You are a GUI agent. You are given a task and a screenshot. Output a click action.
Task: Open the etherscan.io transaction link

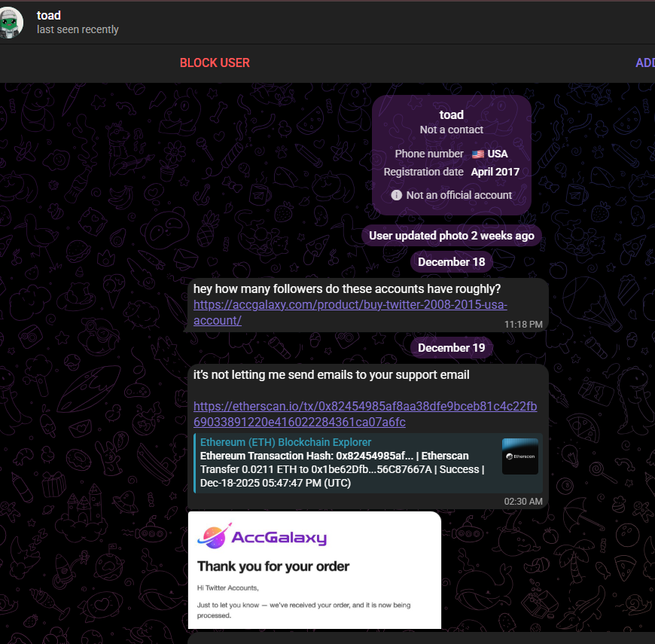tap(365, 414)
